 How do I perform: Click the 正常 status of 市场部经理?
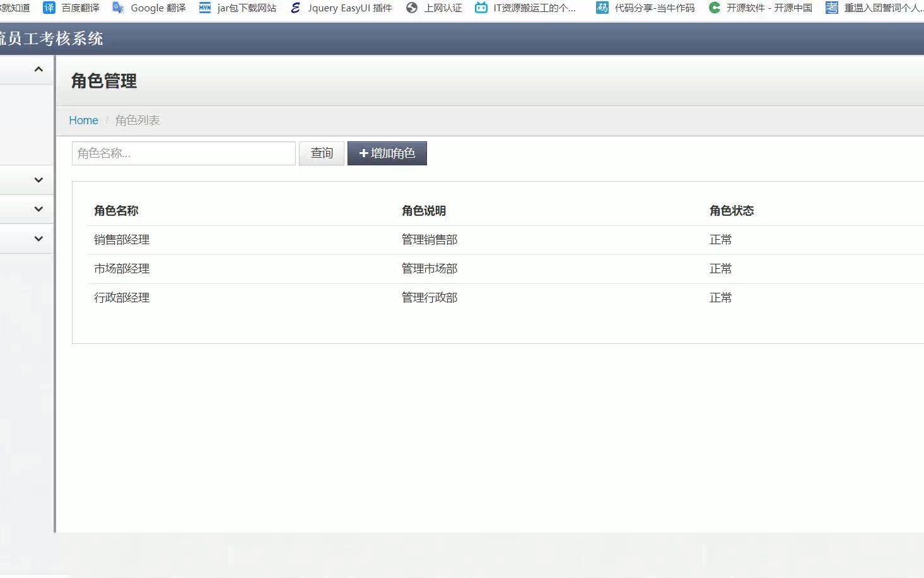point(721,269)
